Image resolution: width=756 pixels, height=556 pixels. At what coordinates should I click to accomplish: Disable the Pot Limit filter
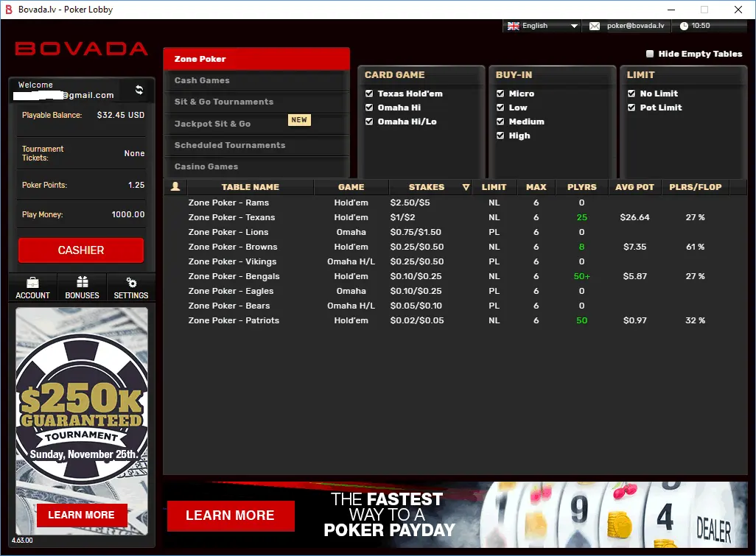pyautogui.click(x=631, y=108)
